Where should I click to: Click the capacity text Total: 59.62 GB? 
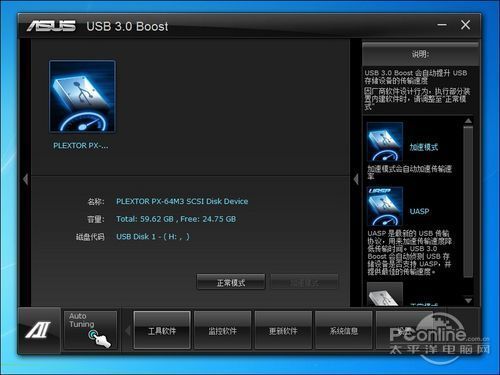coord(145,219)
